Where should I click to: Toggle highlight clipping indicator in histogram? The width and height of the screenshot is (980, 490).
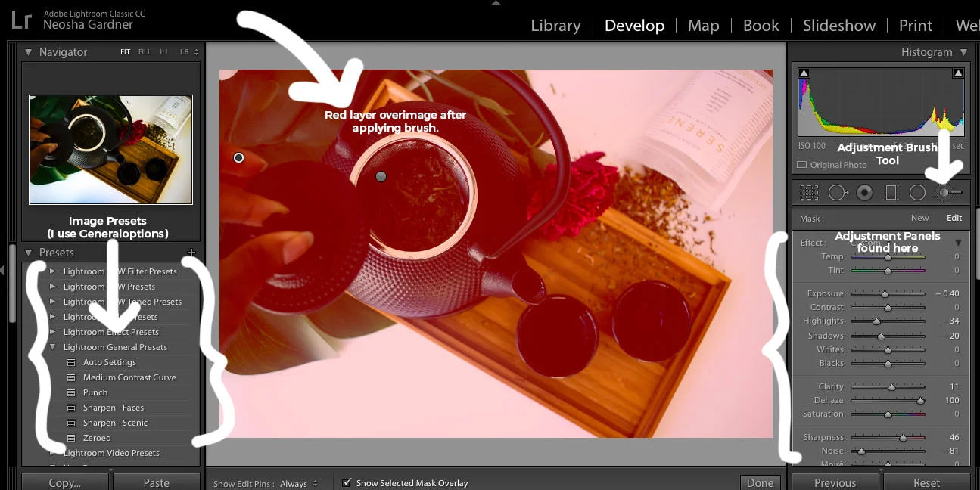click(958, 73)
